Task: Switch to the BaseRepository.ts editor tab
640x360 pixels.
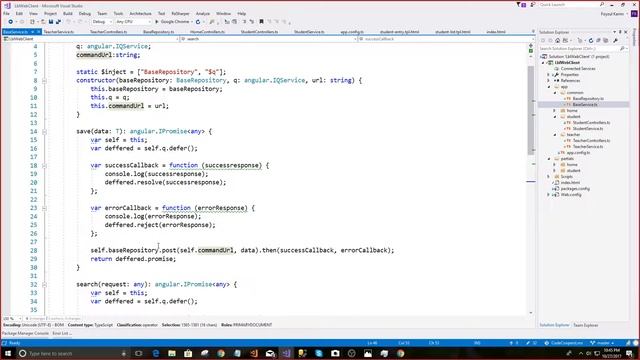Action: (158, 31)
